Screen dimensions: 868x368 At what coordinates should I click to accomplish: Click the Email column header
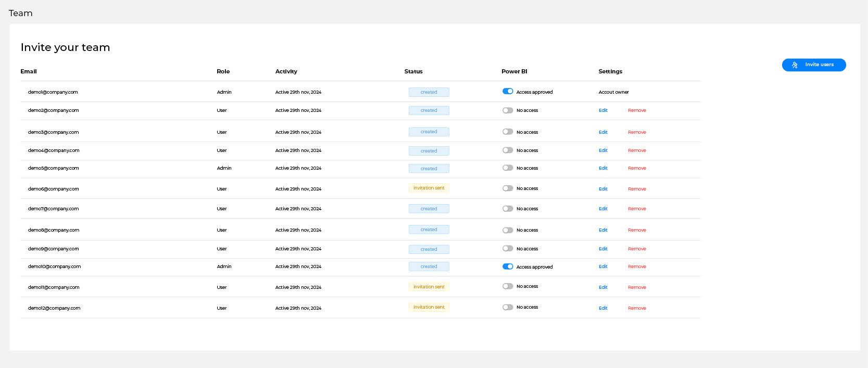(x=29, y=71)
